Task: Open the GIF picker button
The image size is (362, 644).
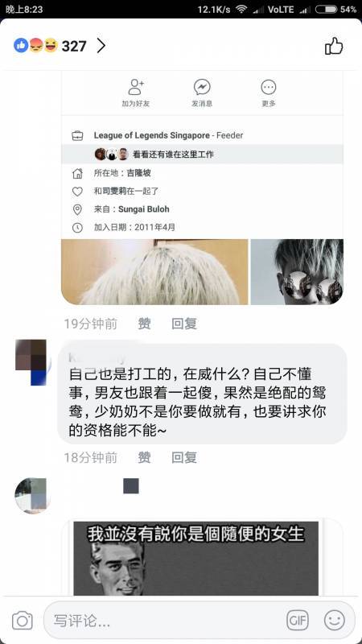Action: point(298,620)
